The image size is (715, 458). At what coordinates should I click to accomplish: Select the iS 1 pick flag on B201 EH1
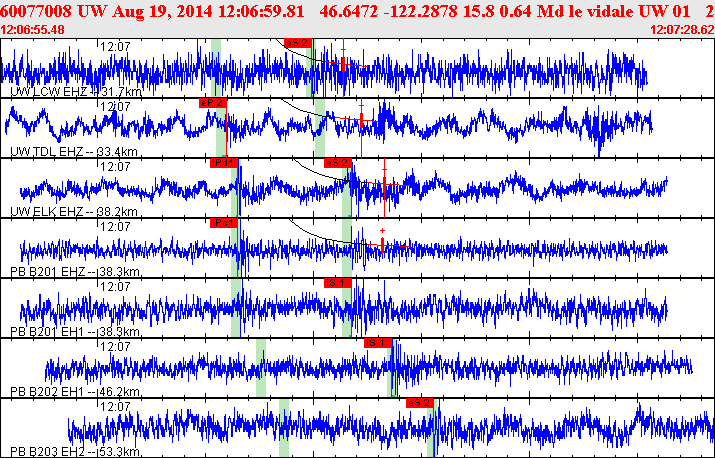click(x=338, y=283)
